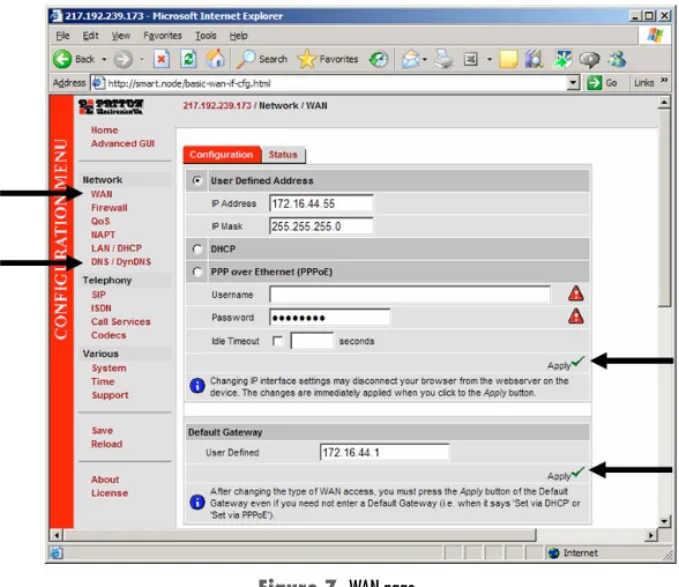
Task: Click the Edit page icon
Action: (x=471, y=59)
